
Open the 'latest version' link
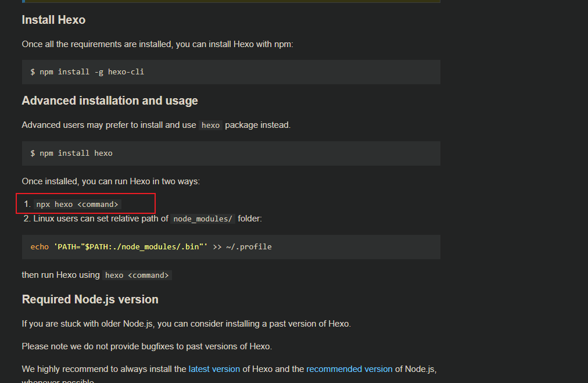tap(214, 369)
